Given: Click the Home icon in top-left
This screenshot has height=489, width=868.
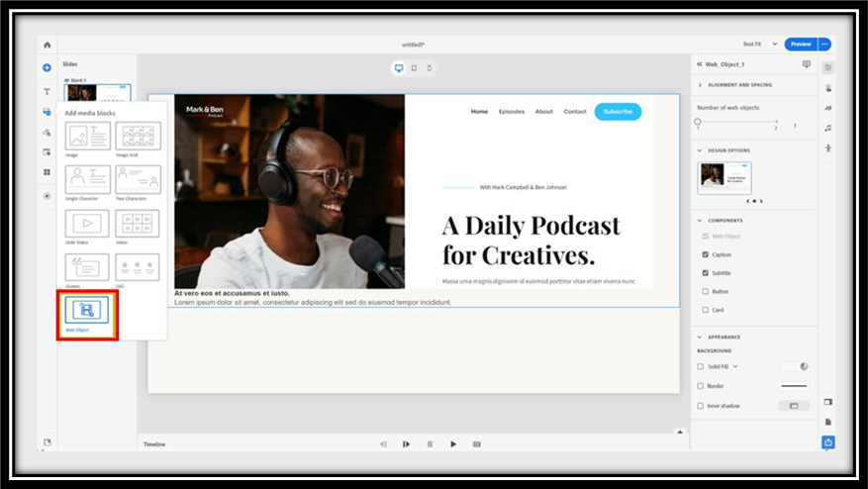Looking at the screenshot, I should point(47,45).
